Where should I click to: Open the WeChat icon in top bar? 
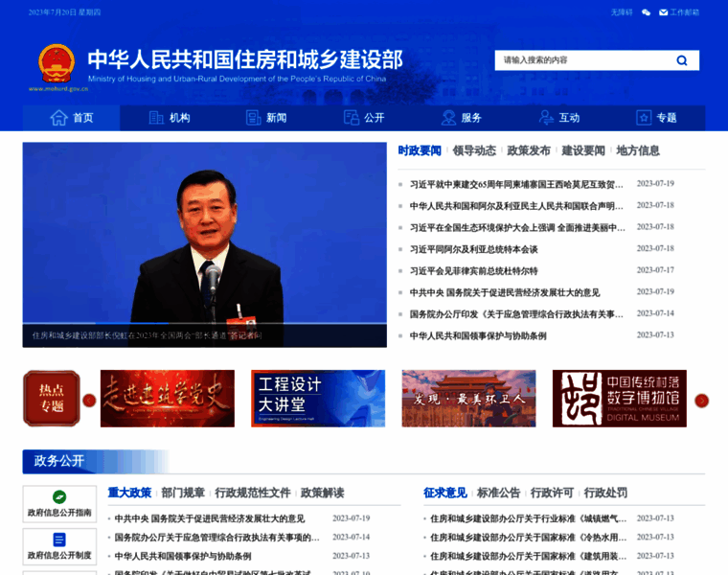tap(646, 12)
